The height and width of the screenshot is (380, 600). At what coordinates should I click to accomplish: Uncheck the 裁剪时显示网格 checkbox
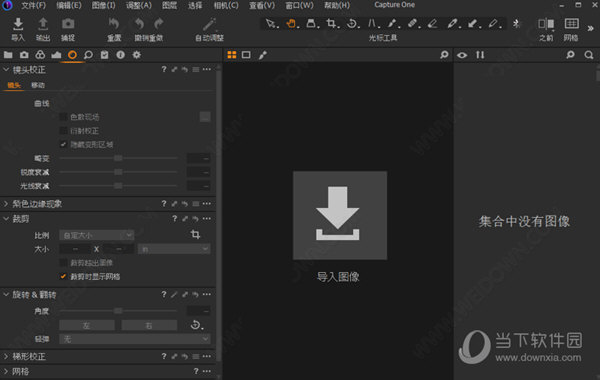64,276
